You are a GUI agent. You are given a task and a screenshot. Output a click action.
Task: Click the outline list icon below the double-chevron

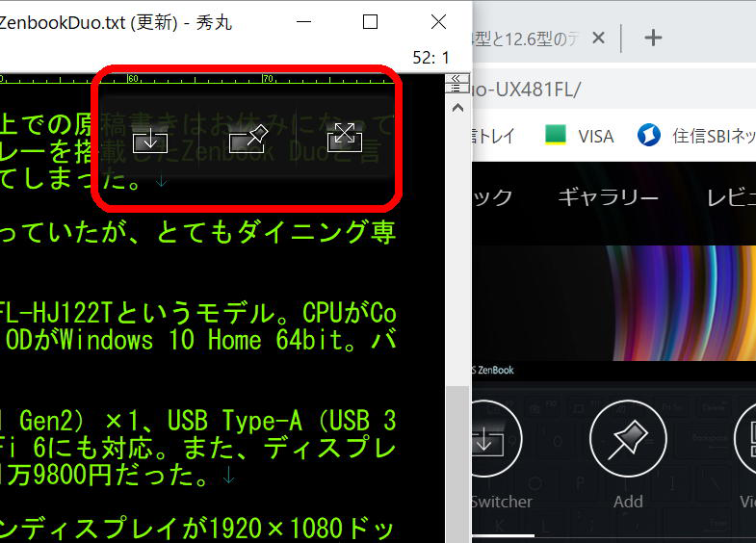(x=456, y=88)
